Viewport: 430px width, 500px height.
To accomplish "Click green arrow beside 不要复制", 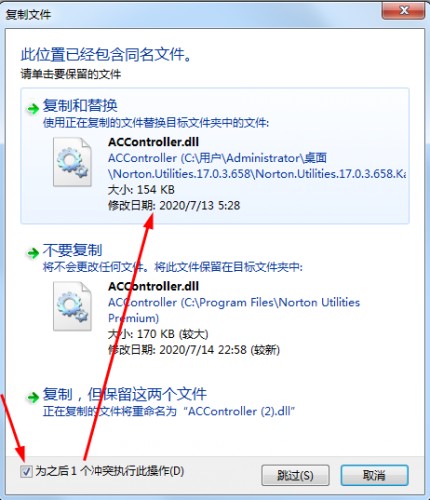I will (x=33, y=253).
